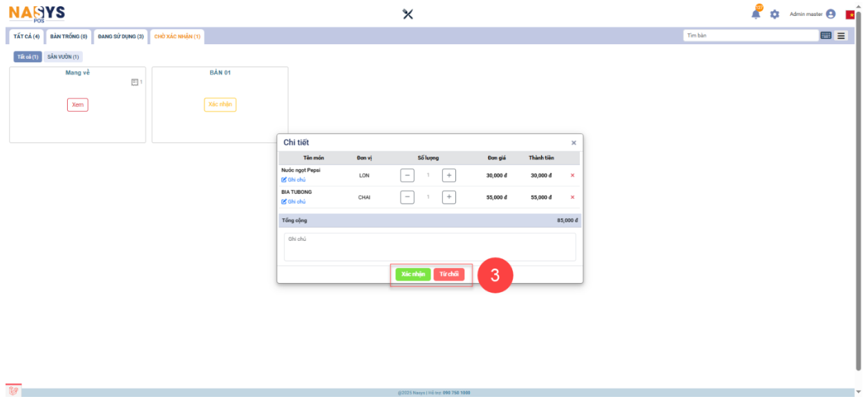868x399 pixels.
Task: Confirm the order with green Xác nhận
Action: 413,274
